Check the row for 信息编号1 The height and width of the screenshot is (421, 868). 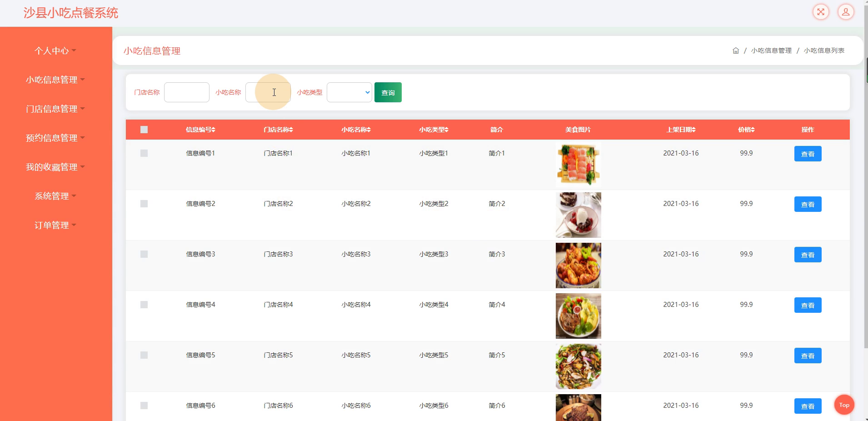click(x=144, y=153)
